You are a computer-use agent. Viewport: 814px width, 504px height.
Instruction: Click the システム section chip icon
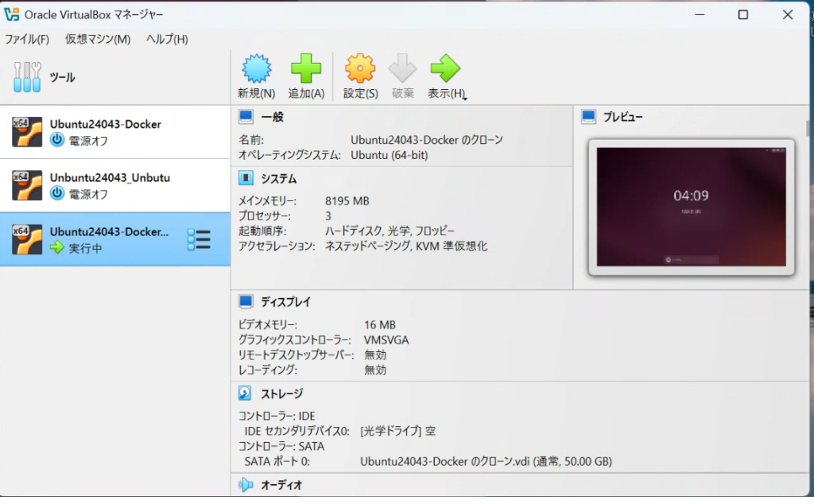coord(246,179)
